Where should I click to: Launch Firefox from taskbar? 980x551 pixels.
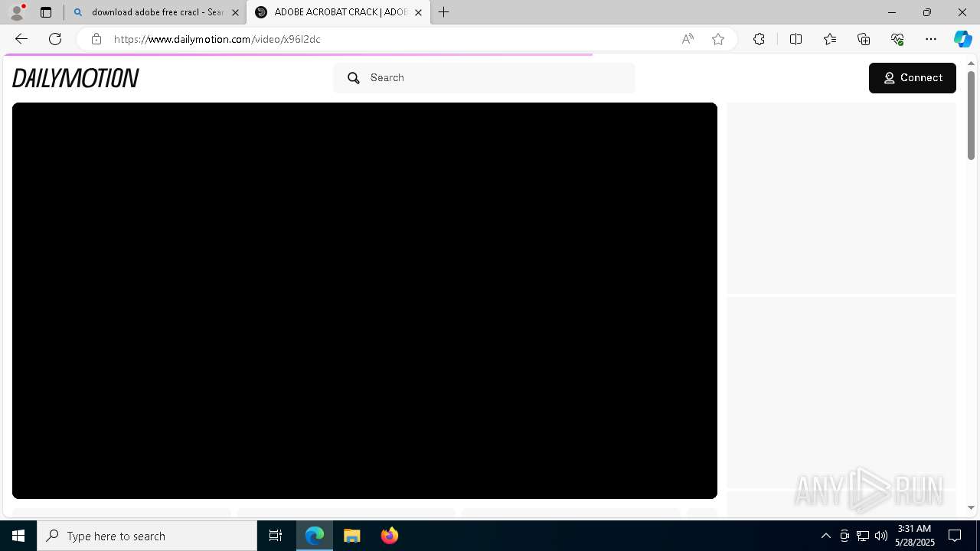(x=390, y=536)
